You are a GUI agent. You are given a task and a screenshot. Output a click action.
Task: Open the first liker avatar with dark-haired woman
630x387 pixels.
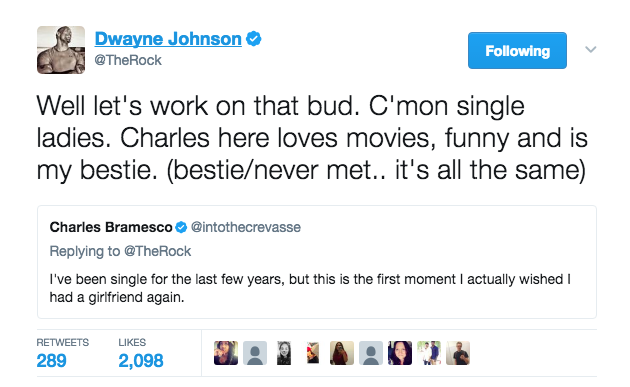pos(226,353)
